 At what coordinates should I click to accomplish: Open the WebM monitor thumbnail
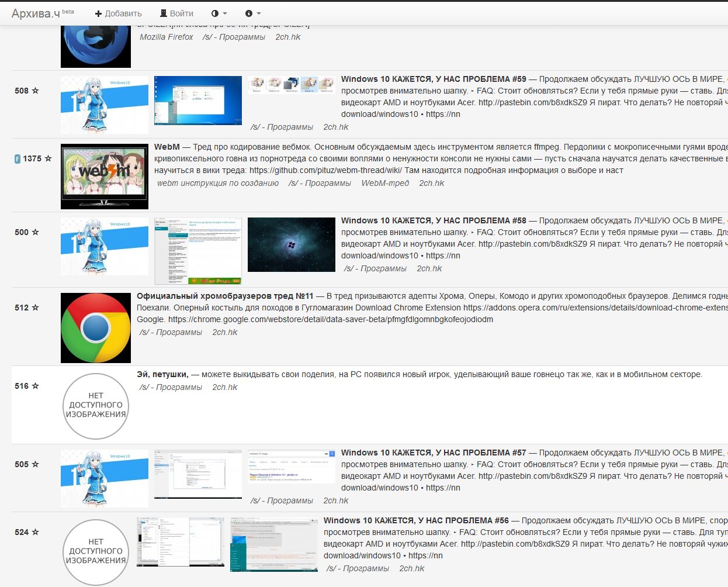click(x=105, y=177)
